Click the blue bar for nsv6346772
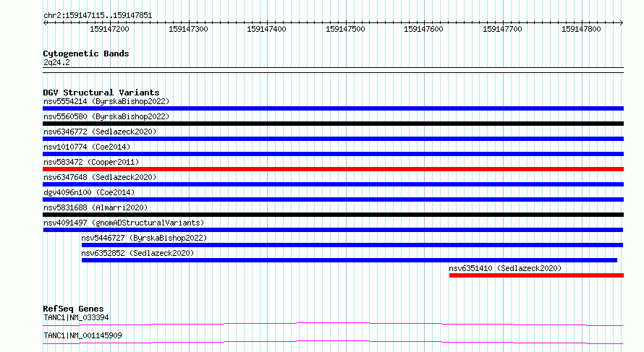The height and width of the screenshot is (352, 644). click(x=333, y=139)
